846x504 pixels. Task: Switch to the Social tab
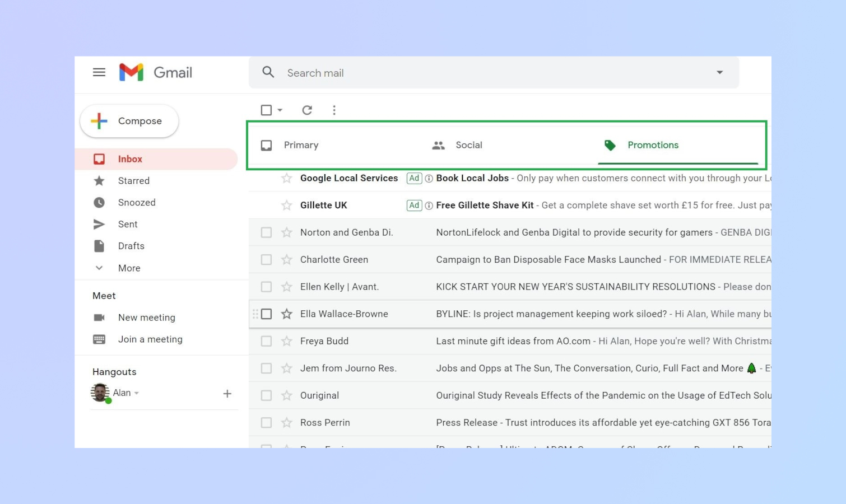point(468,145)
